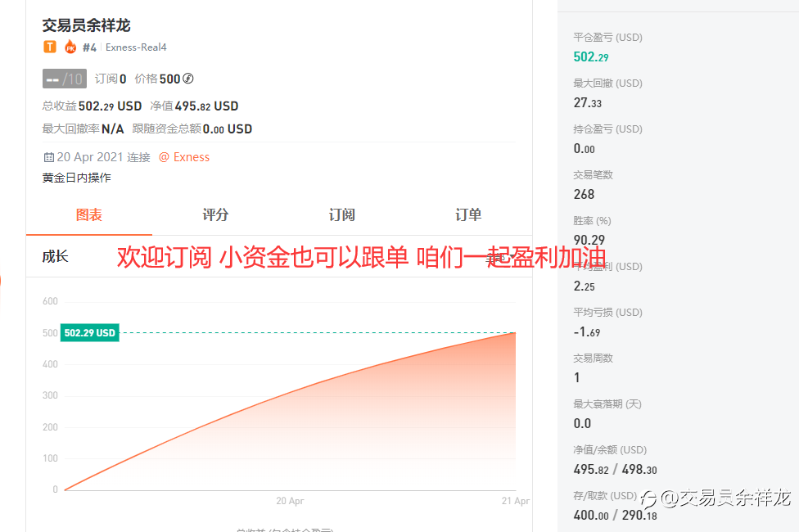The height and width of the screenshot is (532, 799).
Task: Click 平均亏损 value -1.69
Action: pyautogui.click(x=586, y=332)
